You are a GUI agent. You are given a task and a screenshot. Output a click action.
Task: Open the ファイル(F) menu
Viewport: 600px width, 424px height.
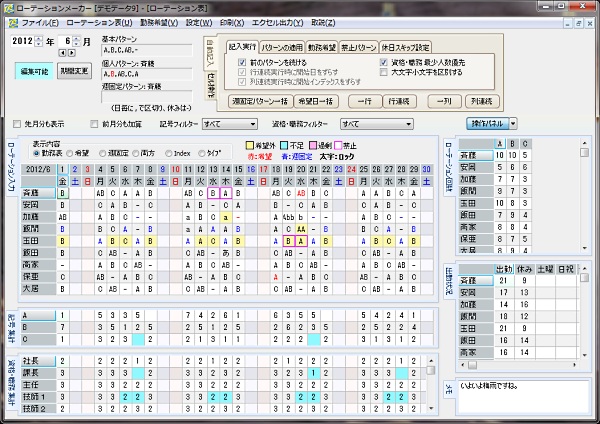point(40,23)
